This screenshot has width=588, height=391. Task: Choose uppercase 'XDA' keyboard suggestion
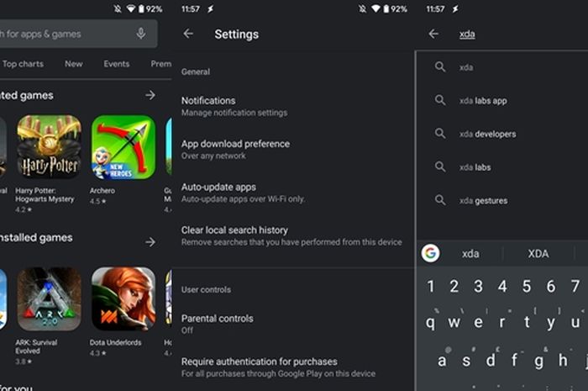point(538,254)
